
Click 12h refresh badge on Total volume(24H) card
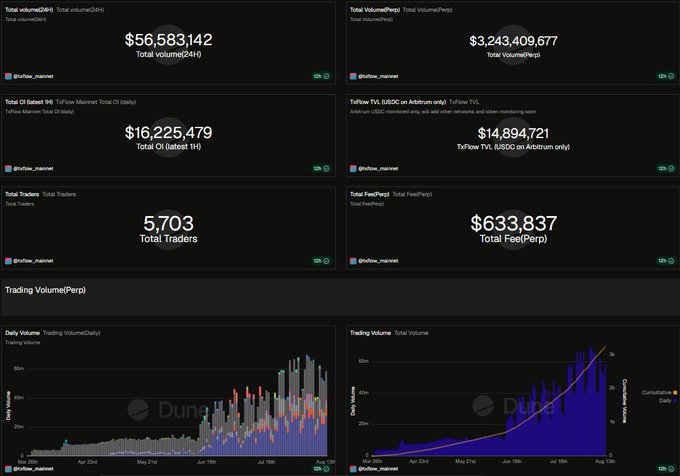[x=321, y=76]
